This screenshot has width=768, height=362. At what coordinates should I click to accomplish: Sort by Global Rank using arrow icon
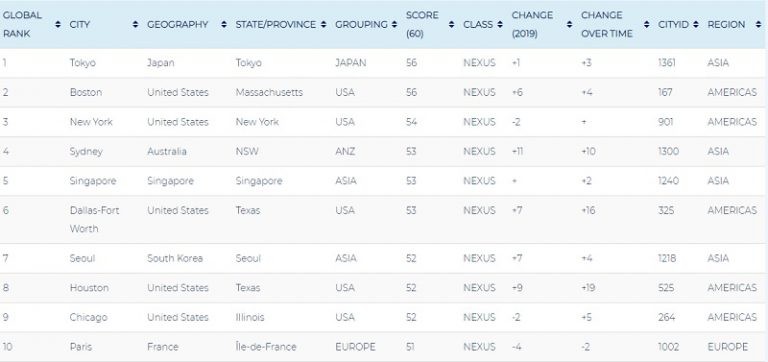(58, 24)
